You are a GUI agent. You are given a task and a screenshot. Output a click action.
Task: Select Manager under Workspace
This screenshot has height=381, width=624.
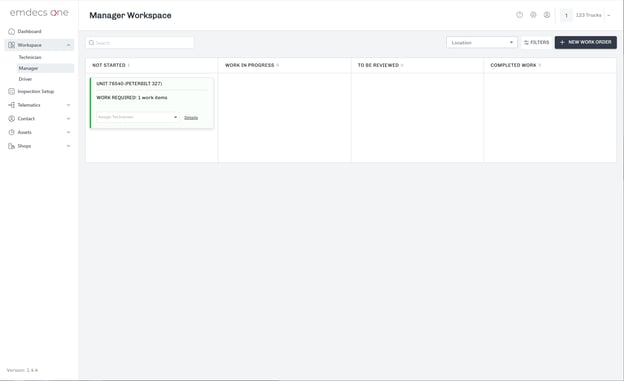[45, 68]
